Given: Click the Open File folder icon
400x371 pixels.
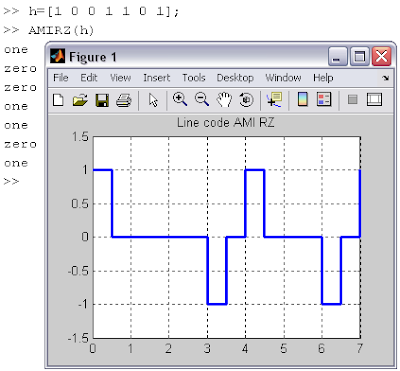Looking at the screenshot, I should point(80,100).
